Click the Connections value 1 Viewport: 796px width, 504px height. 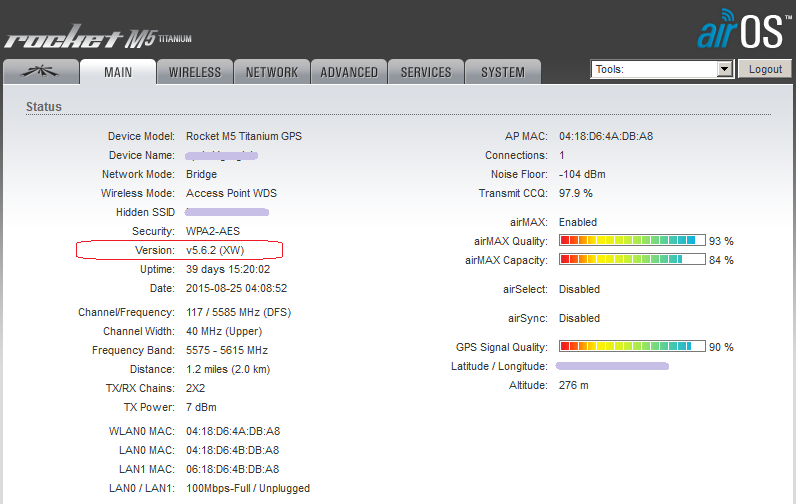[562, 155]
